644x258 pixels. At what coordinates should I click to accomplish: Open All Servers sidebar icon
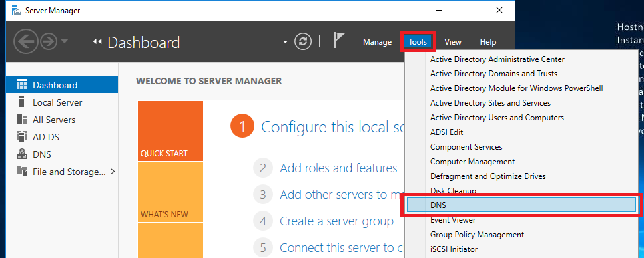coord(22,120)
